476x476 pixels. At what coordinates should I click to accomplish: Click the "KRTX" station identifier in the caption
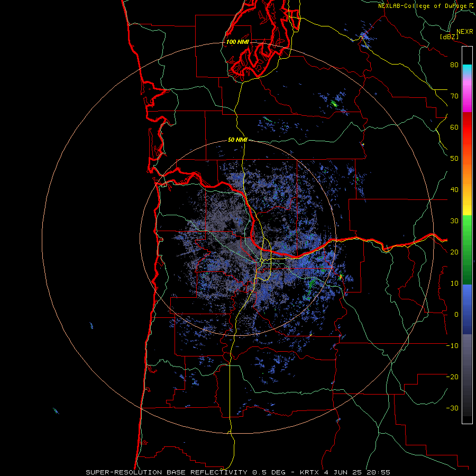point(309,472)
